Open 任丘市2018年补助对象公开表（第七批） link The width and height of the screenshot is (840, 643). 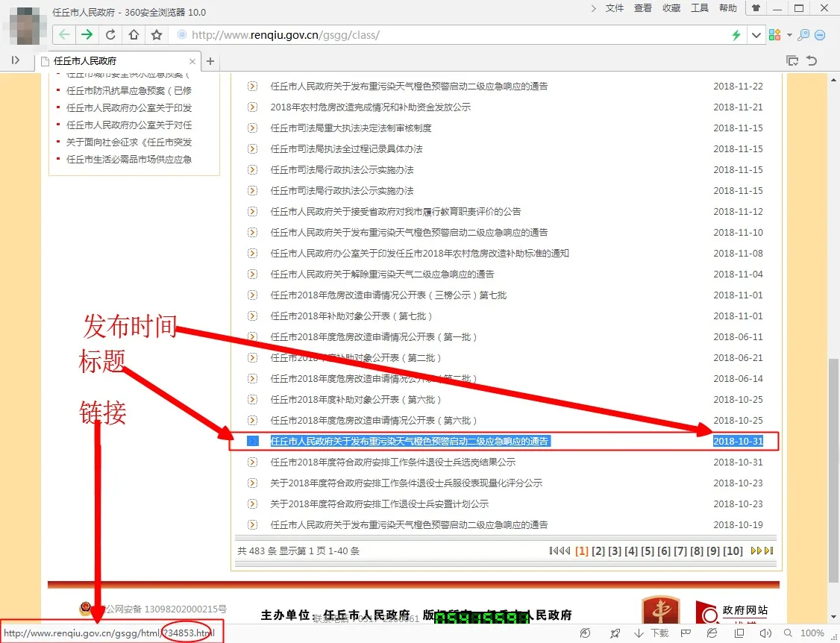coord(351,316)
